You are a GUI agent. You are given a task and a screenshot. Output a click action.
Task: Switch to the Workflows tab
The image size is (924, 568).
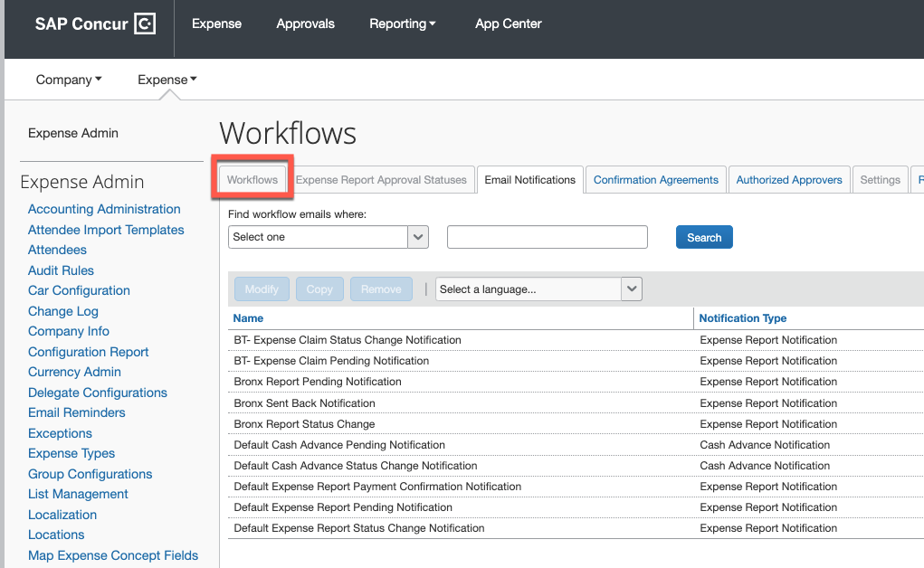(252, 180)
